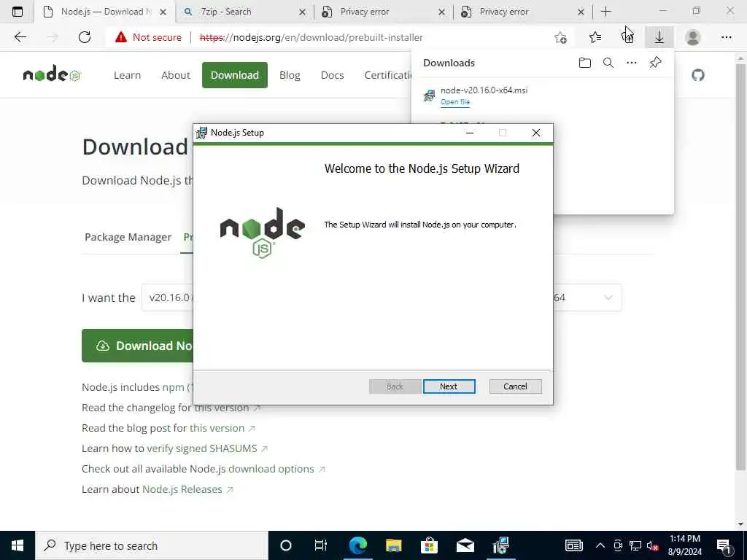The height and width of the screenshot is (560, 747).
Task: Open the Learn nav item
Action: tap(127, 75)
